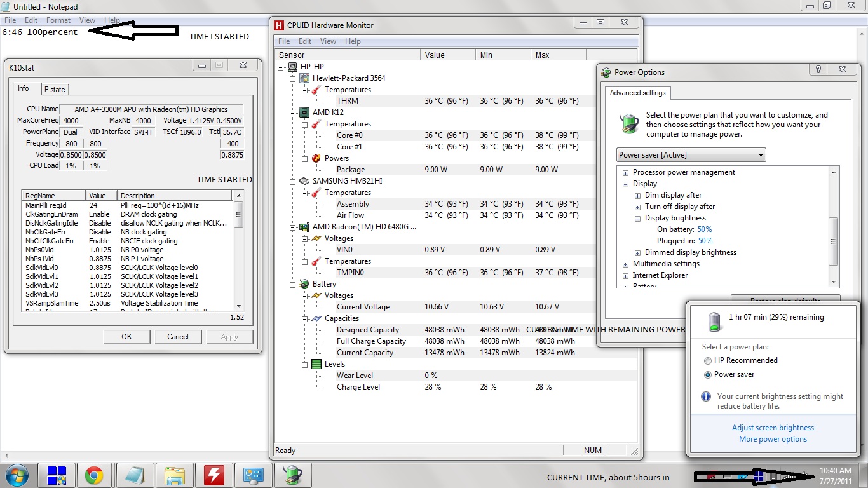Collapse the HP-HP root node
868x488 pixels.
coord(282,67)
